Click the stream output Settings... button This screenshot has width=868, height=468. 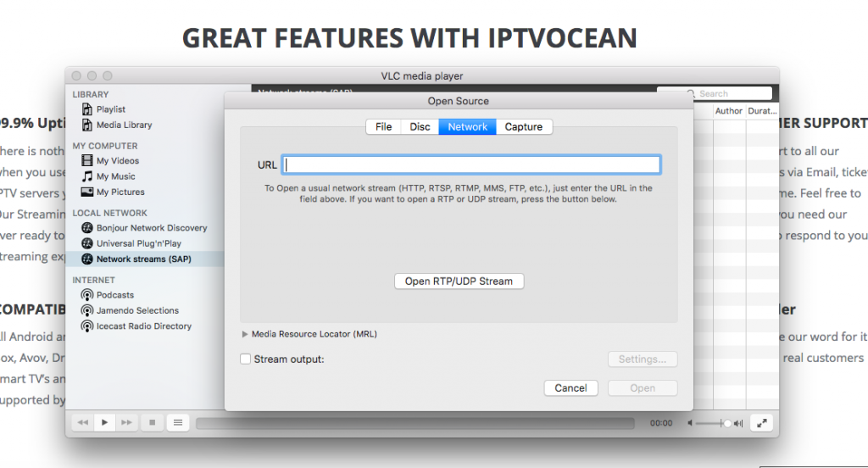pos(643,359)
